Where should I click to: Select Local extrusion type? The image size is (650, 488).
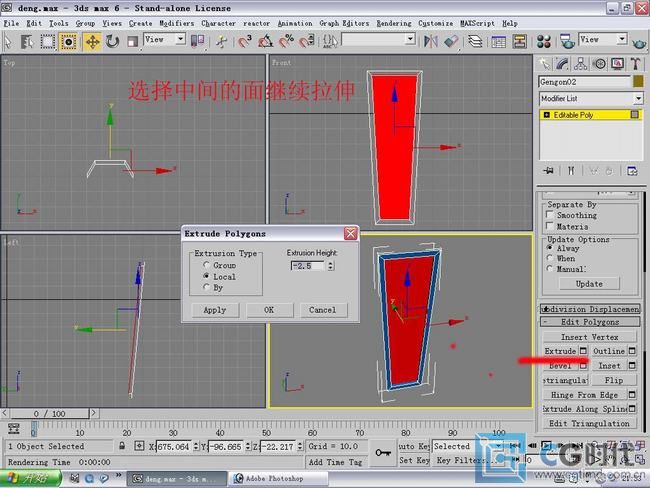(206, 276)
